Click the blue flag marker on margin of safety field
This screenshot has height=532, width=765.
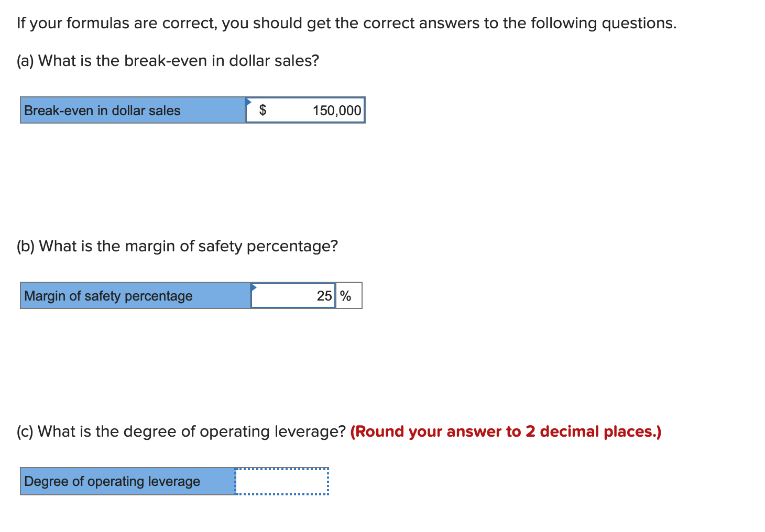click(254, 286)
